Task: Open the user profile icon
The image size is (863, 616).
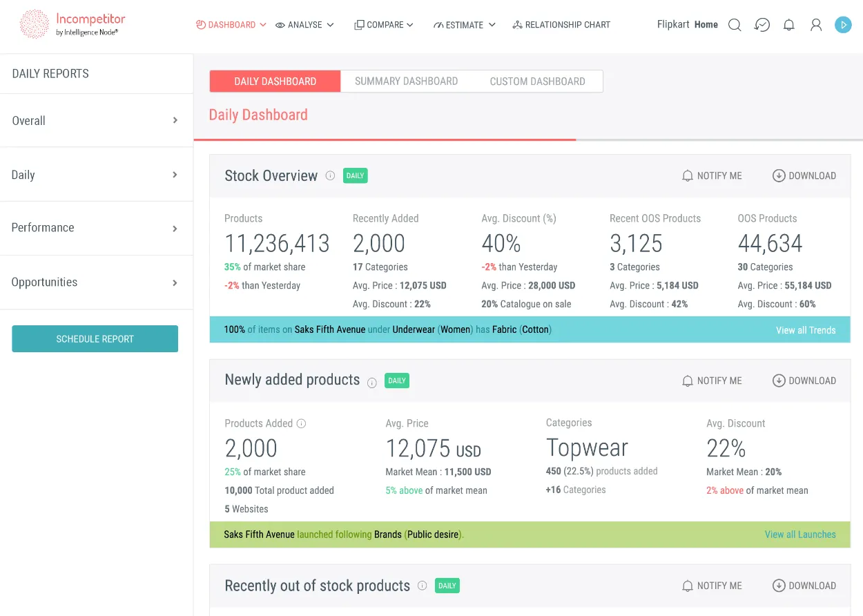Action: click(815, 24)
